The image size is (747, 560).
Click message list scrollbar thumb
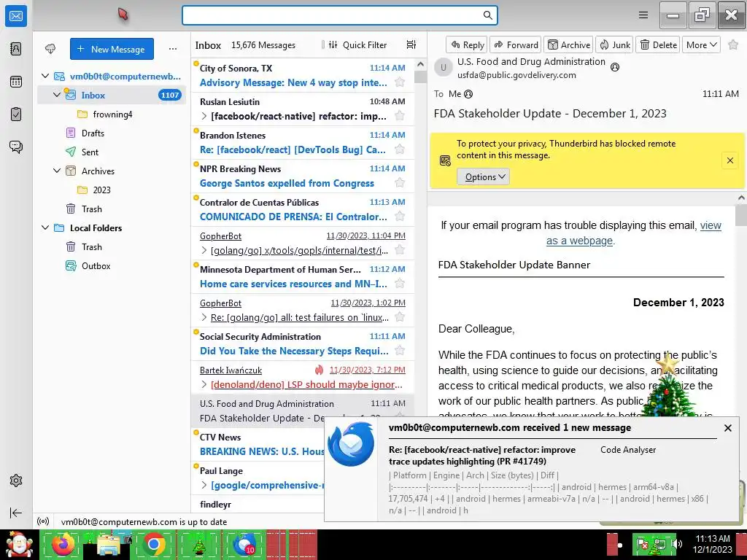click(x=420, y=76)
